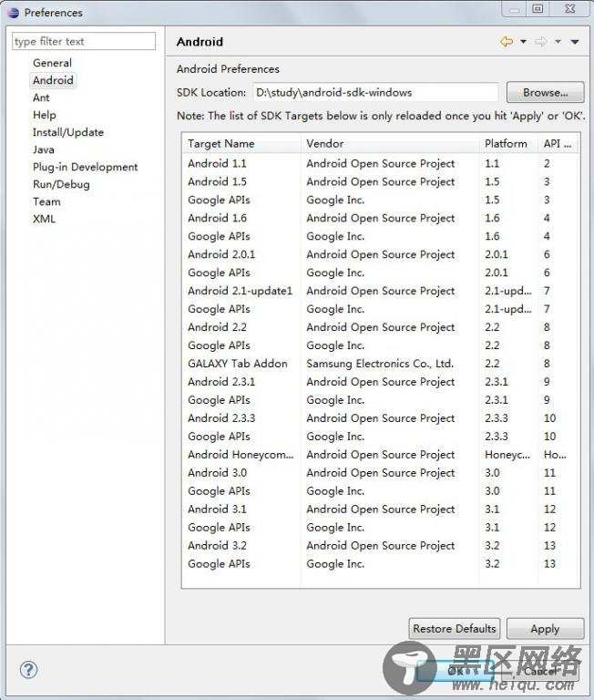Open the back history dropdown arrow
Viewport: 594px width, 700px height.
[x=523, y=42]
